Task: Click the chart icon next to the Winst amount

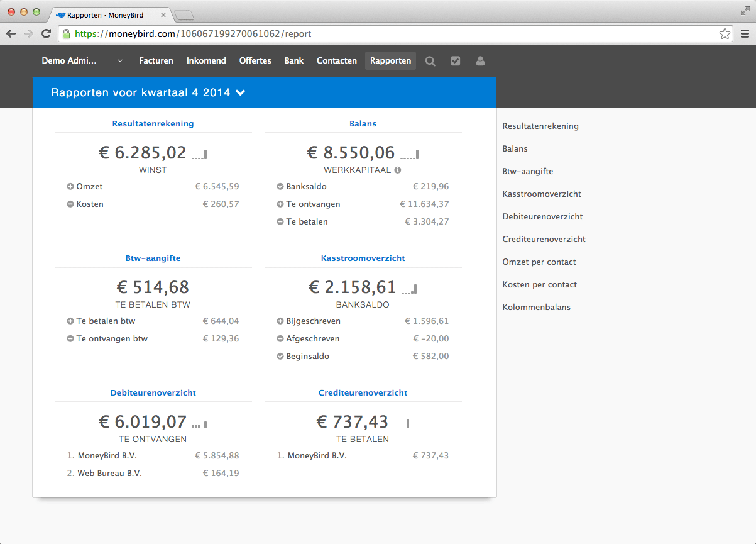Action: coord(199,153)
